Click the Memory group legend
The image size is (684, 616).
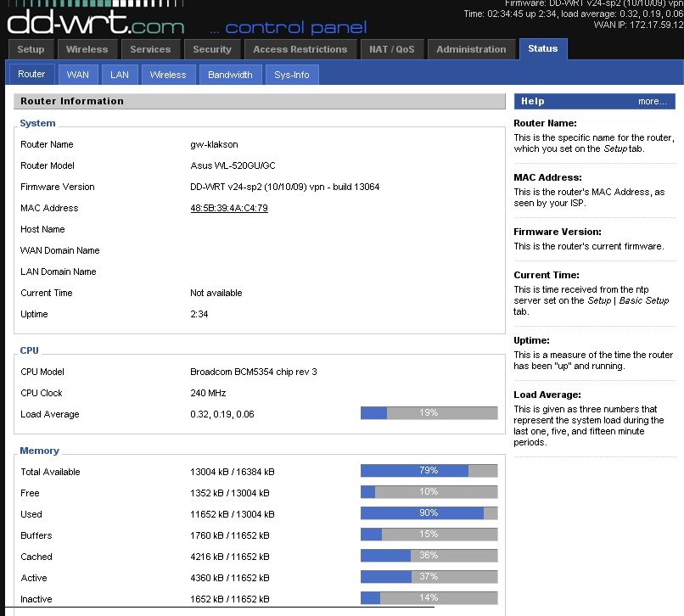[x=39, y=451]
